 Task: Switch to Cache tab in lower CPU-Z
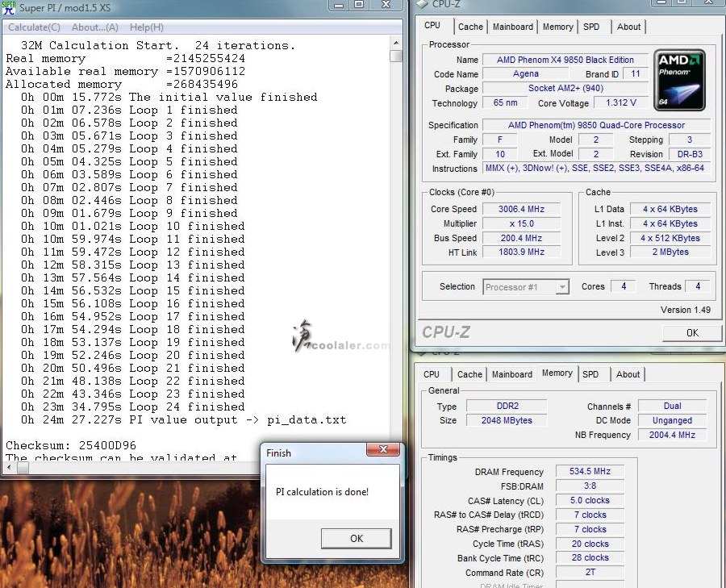469,374
